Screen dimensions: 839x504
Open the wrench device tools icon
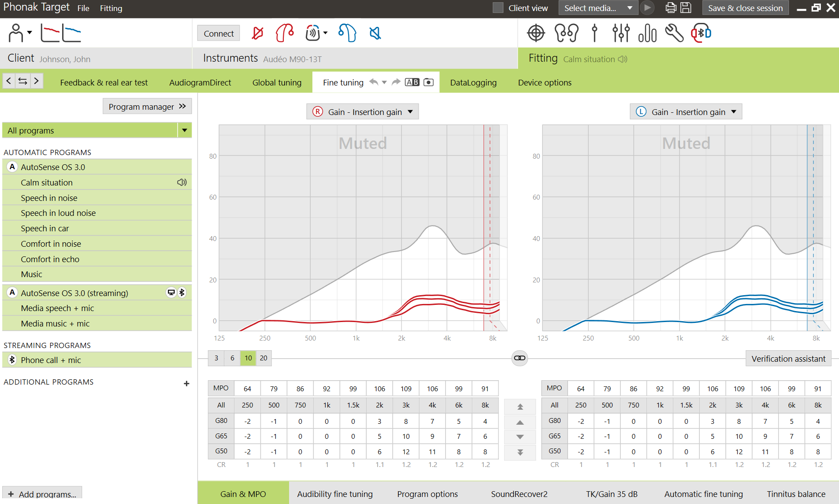click(x=675, y=33)
